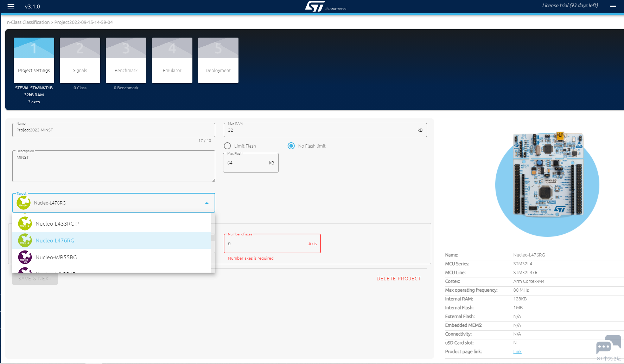Edit the Description text area
The height and width of the screenshot is (364, 624).
[x=114, y=166]
